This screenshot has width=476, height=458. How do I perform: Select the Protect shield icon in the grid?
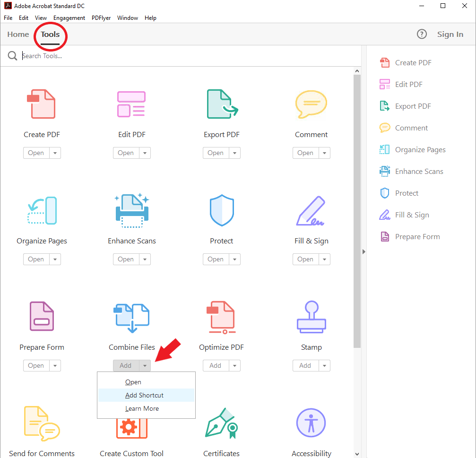(222, 210)
